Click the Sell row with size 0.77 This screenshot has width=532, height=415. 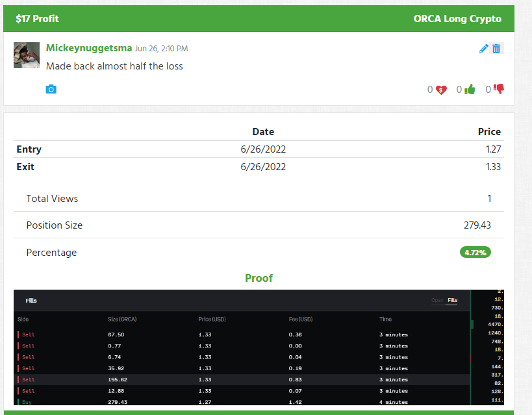242,346
